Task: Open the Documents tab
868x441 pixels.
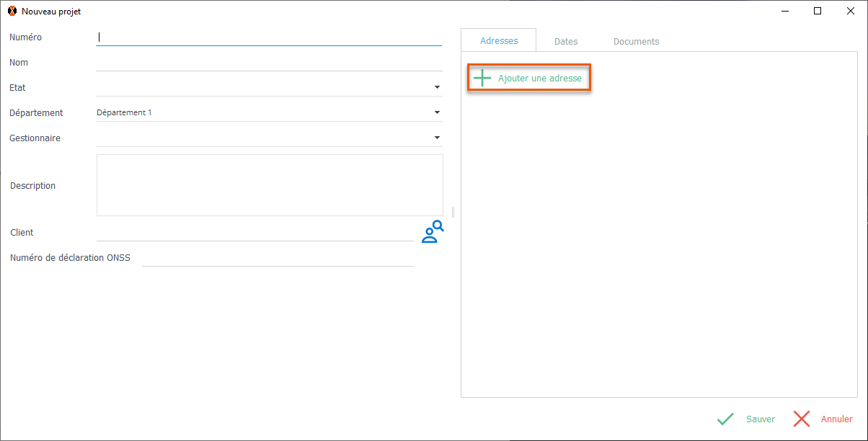Action: coord(636,42)
